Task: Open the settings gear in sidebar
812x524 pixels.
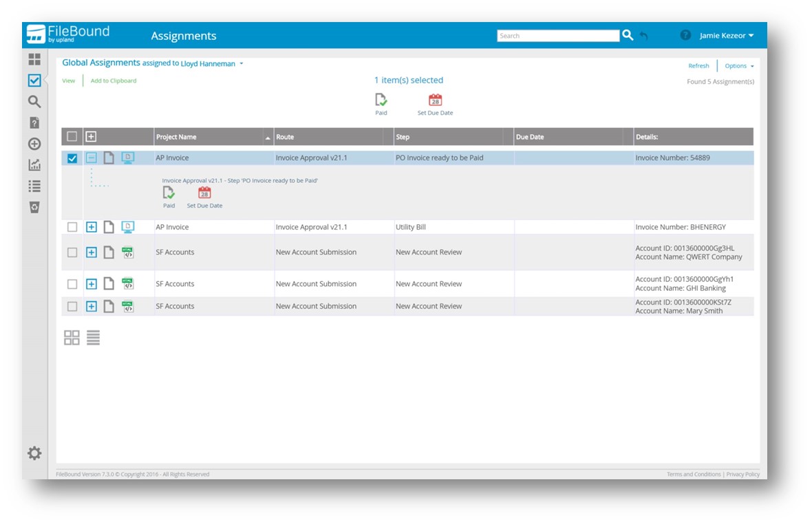Action: point(34,452)
